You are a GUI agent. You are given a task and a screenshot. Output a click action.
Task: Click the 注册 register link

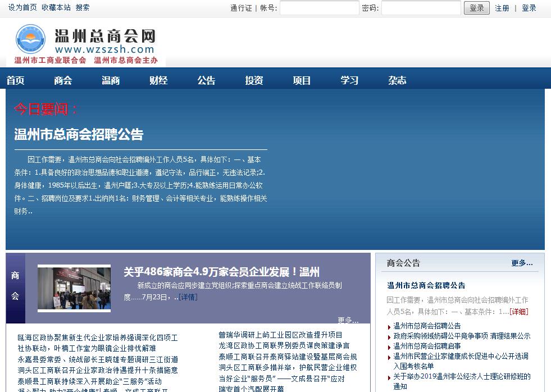pyautogui.click(x=502, y=8)
